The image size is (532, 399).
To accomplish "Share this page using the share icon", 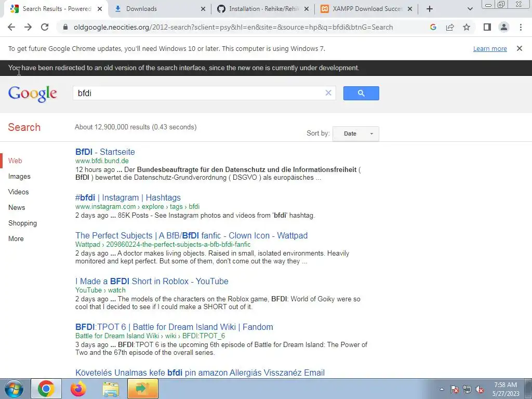I will pyautogui.click(x=450, y=27).
